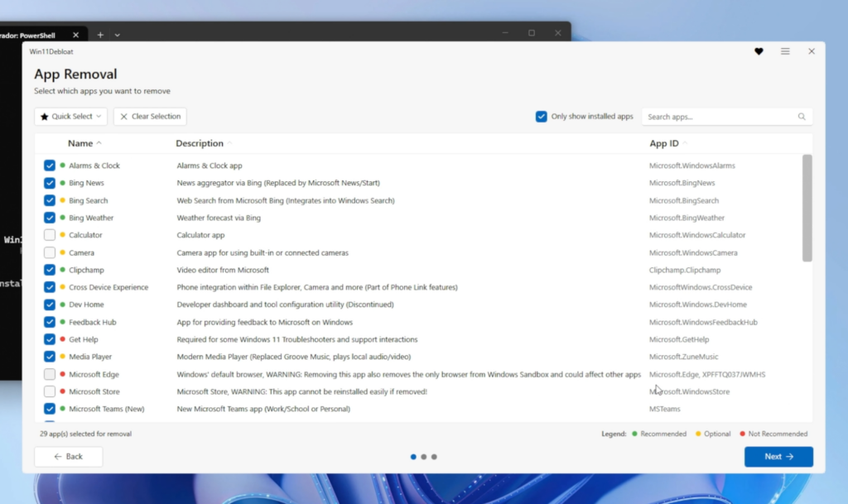The image size is (848, 504).
Task: Click the first page indicator dot
Action: point(413,457)
